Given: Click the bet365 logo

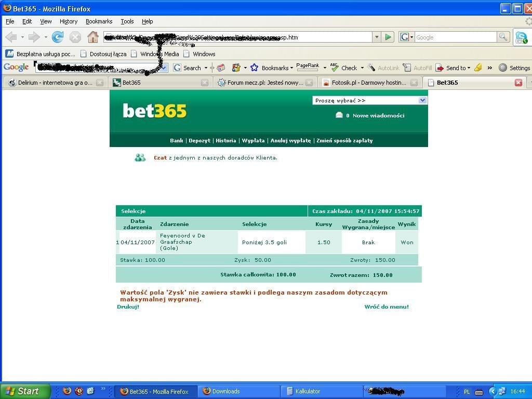Looking at the screenshot, I should [155, 111].
